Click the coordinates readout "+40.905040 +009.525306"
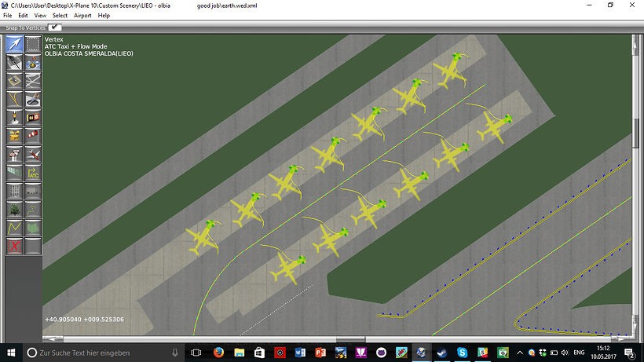 click(84, 320)
